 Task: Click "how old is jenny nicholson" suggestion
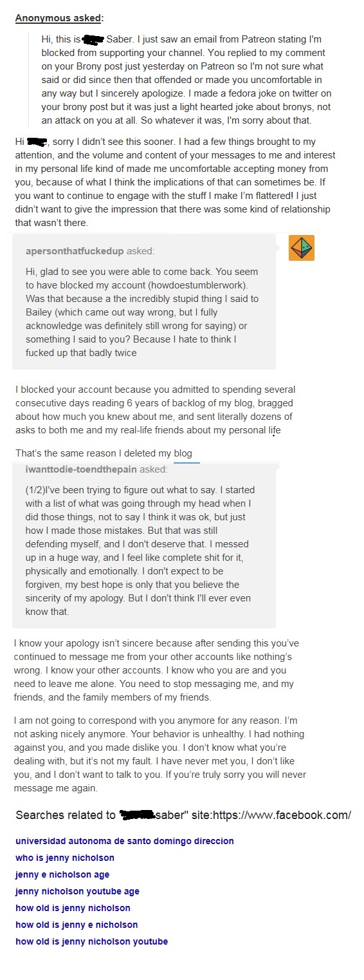73,908
